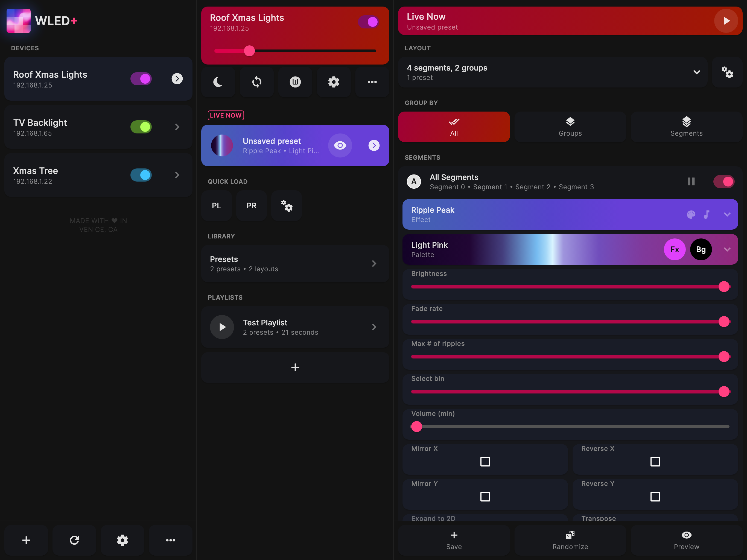Open the WLED web interface icon
The width and height of the screenshot is (747, 560).
tap(295, 82)
